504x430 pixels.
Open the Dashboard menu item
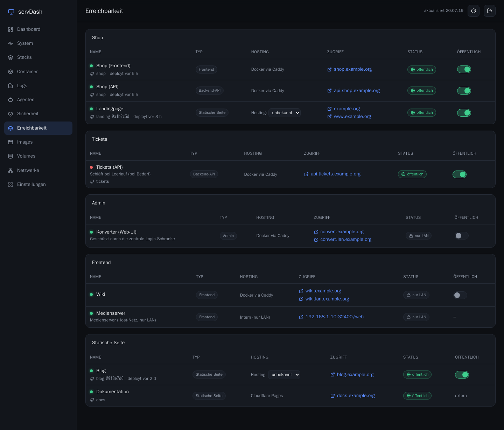[38, 29]
